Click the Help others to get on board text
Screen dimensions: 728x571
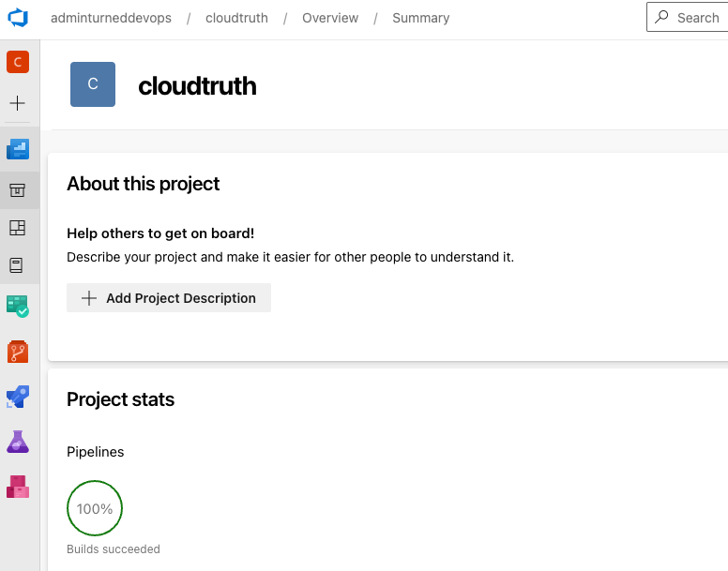[x=160, y=233]
